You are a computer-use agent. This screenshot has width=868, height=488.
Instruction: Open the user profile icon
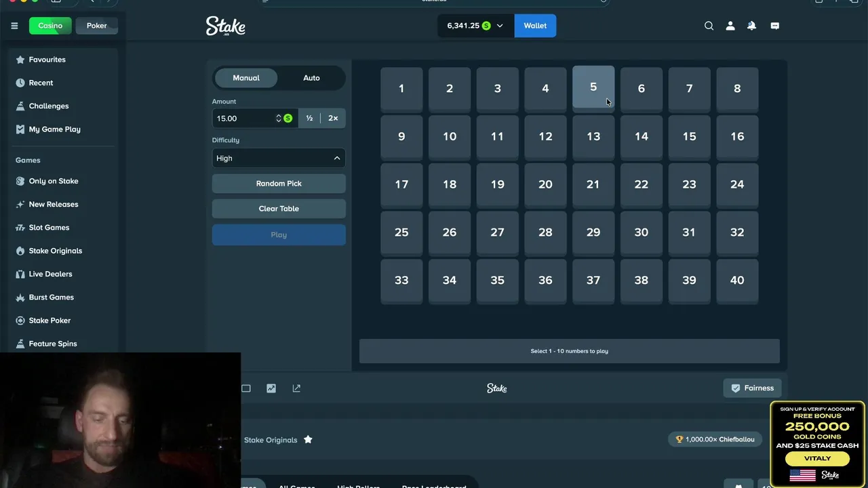730,26
